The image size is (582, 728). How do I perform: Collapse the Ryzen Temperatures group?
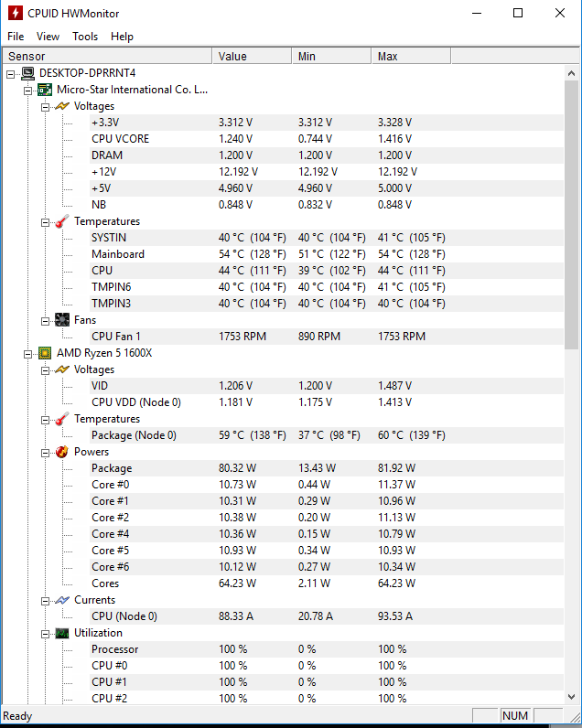click(x=45, y=420)
